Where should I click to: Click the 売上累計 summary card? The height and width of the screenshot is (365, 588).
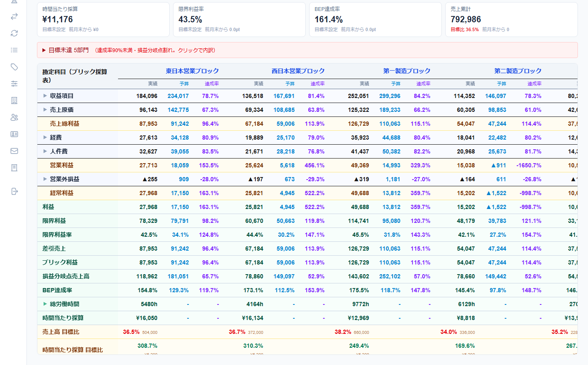512,20
